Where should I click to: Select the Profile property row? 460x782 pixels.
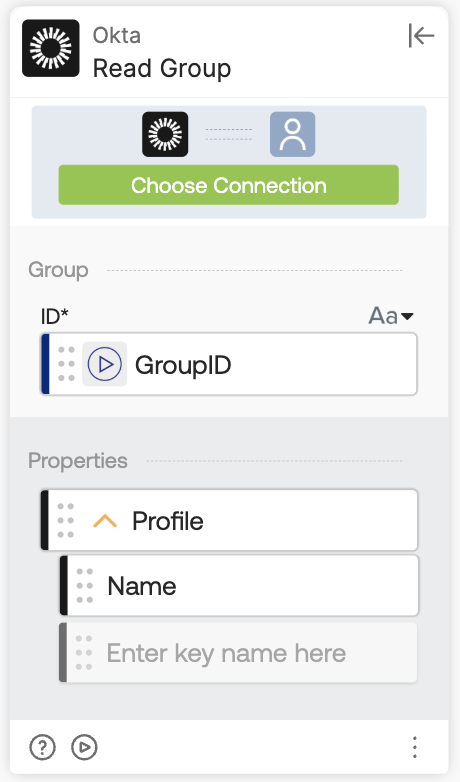coord(229,520)
